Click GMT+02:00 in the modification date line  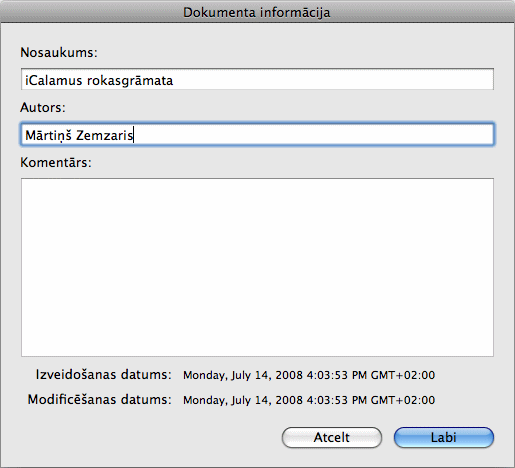coord(403,400)
